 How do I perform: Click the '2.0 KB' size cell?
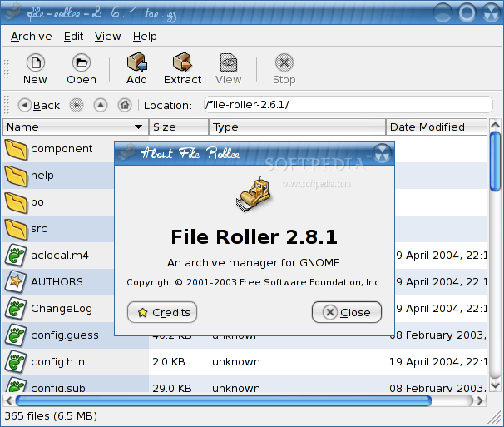tap(169, 362)
